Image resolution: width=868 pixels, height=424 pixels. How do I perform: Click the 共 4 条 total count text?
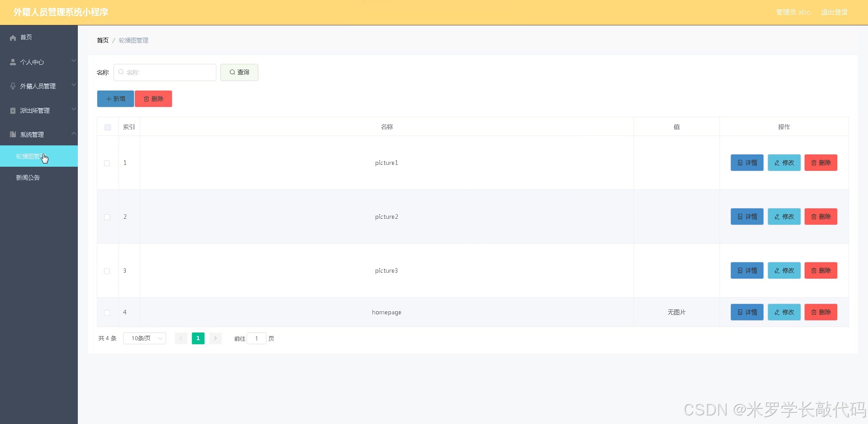click(x=107, y=338)
